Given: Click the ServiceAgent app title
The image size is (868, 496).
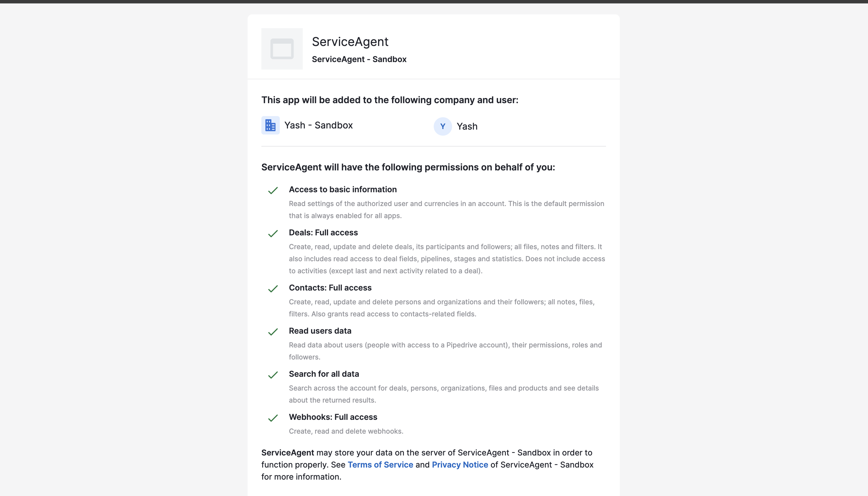Looking at the screenshot, I should click(350, 42).
